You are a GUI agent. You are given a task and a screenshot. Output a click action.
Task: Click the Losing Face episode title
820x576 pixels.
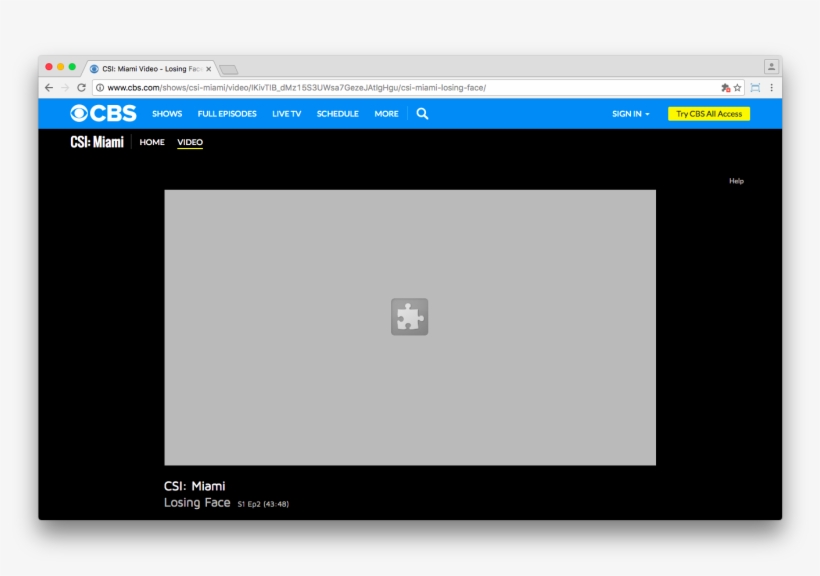click(x=197, y=503)
